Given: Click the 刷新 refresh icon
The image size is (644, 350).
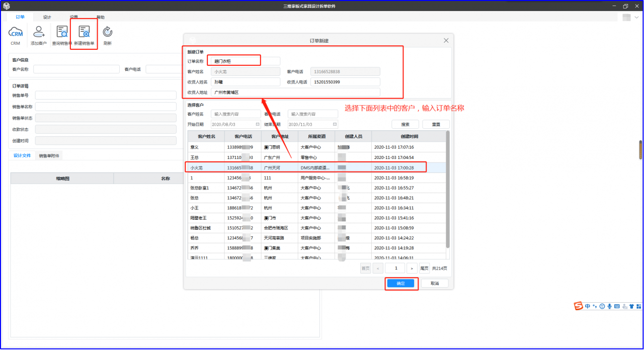Looking at the screenshot, I should point(108,32).
